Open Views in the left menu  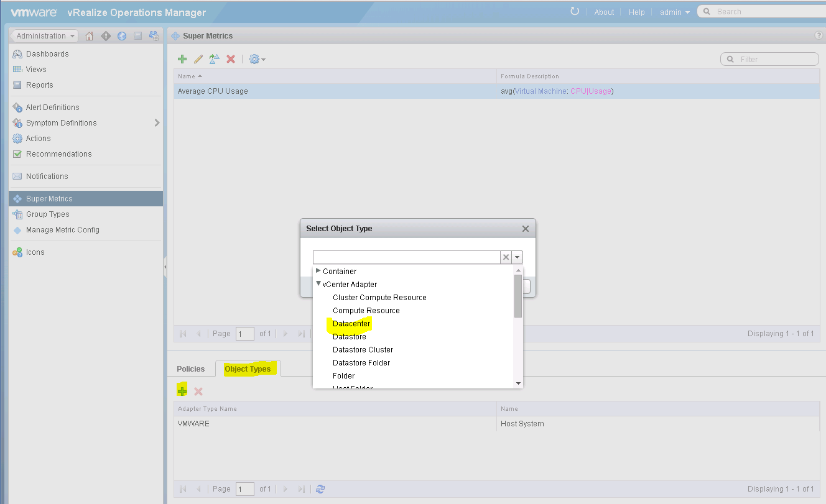click(x=36, y=70)
